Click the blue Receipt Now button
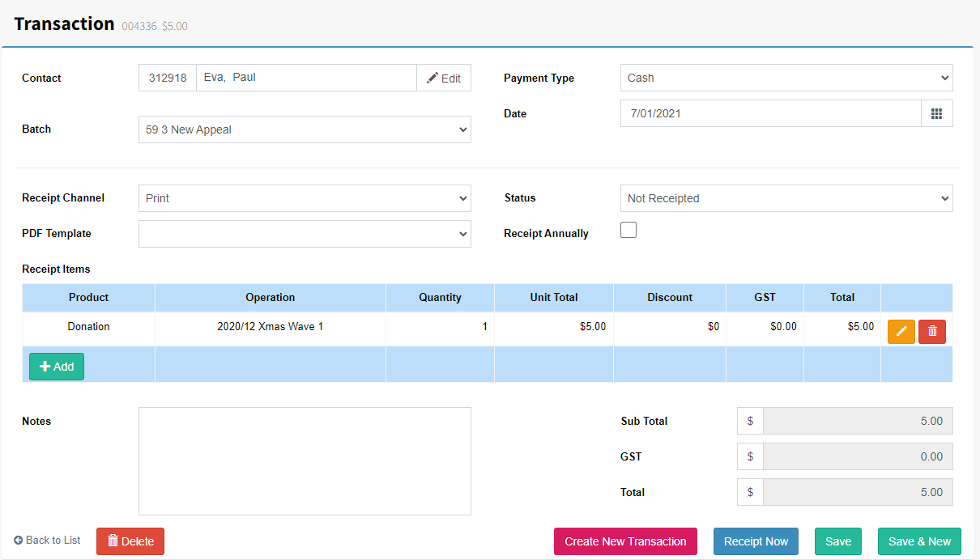Viewport: 980px width, 560px height. 756,541
